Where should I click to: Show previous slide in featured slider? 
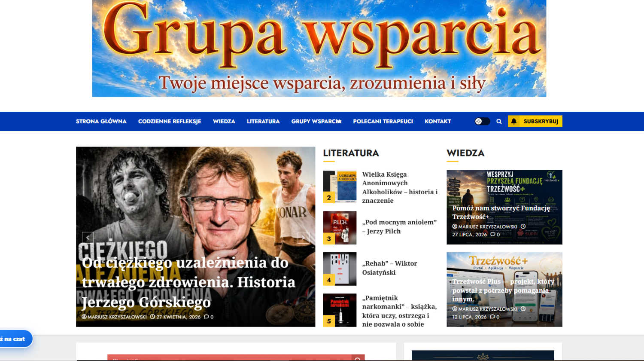88,238
